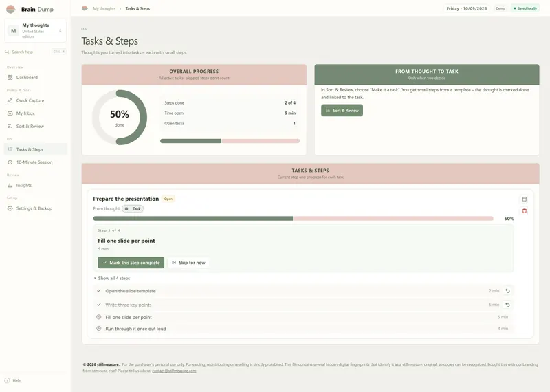Image resolution: width=550 pixels, height=392 pixels.
Task: Open 10-Minute Session
Action: [x=36, y=162]
